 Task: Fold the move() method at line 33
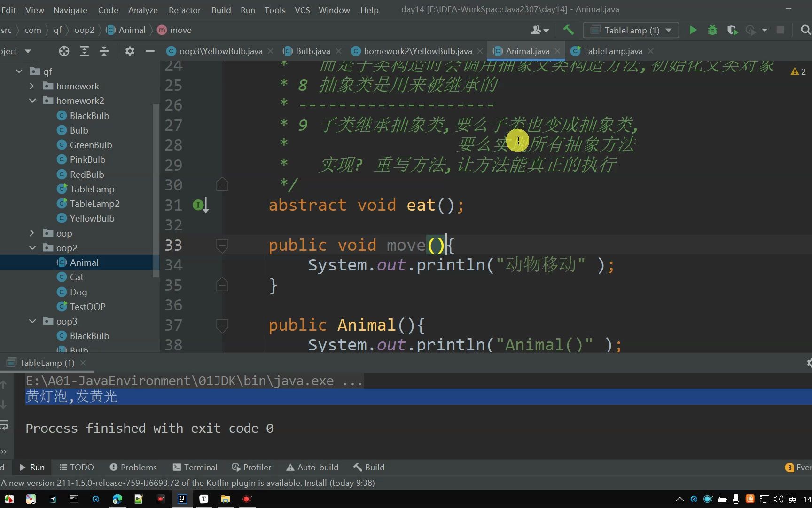(222, 245)
